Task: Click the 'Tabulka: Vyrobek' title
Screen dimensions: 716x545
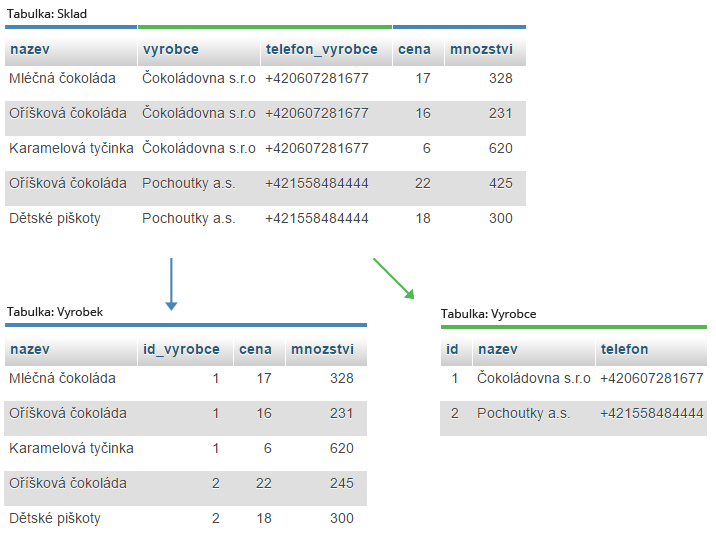Action: pos(55,312)
